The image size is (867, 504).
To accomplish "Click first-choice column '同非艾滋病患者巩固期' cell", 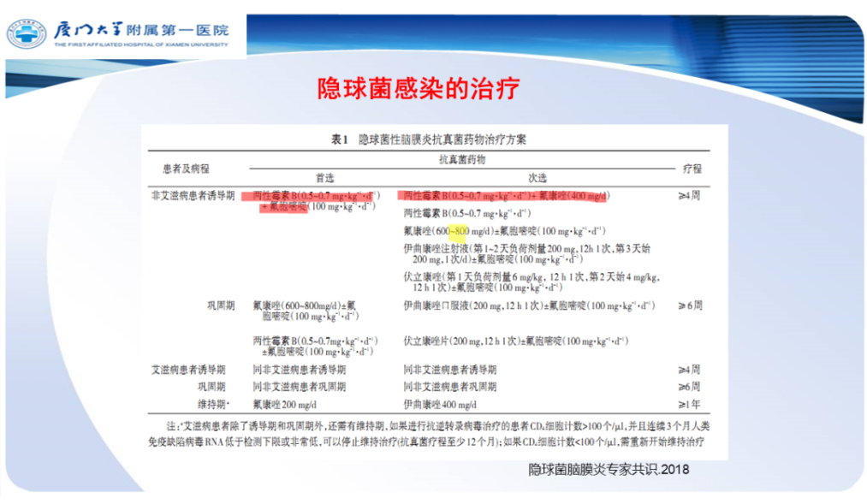I will click(x=300, y=387).
